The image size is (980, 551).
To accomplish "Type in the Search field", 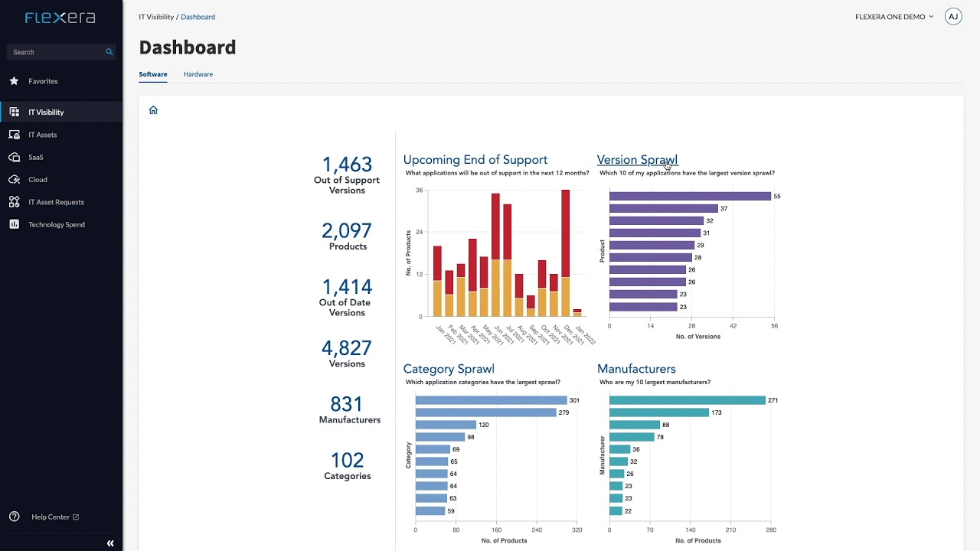I will pyautogui.click(x=61, y=52).
